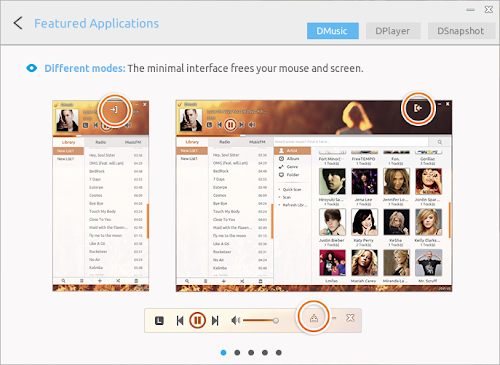The image size is (500, 365).
Task: Select the Folder category
Action: [293, 175]
